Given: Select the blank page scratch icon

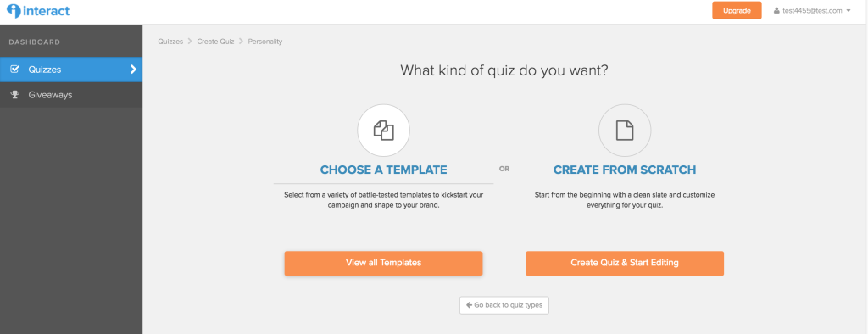Looking at the screenshot, I should pos(625,131).
